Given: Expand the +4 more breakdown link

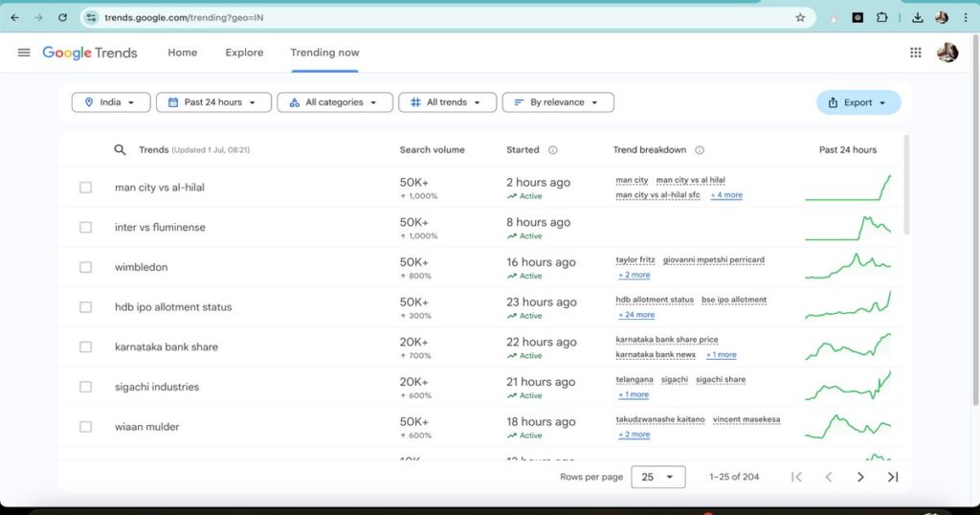Looking at the screenshot, I should [x=726, y=195].
